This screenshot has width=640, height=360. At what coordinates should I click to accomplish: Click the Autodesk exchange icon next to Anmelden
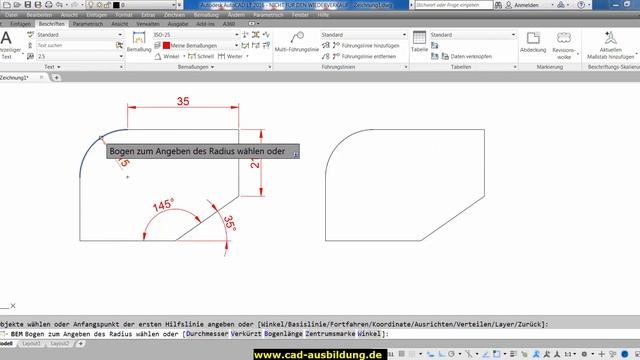(561, 5)
